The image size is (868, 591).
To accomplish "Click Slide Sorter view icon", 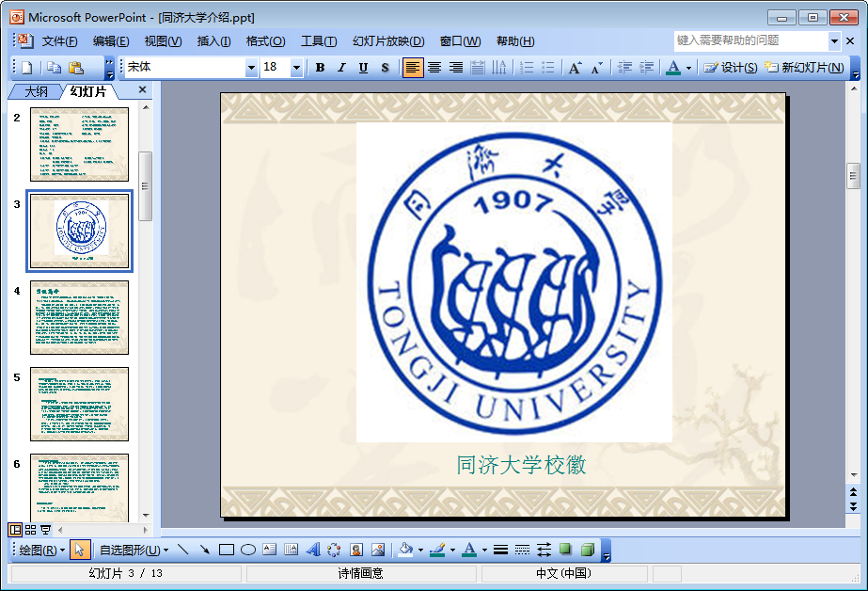I will [x=30, y=530].
